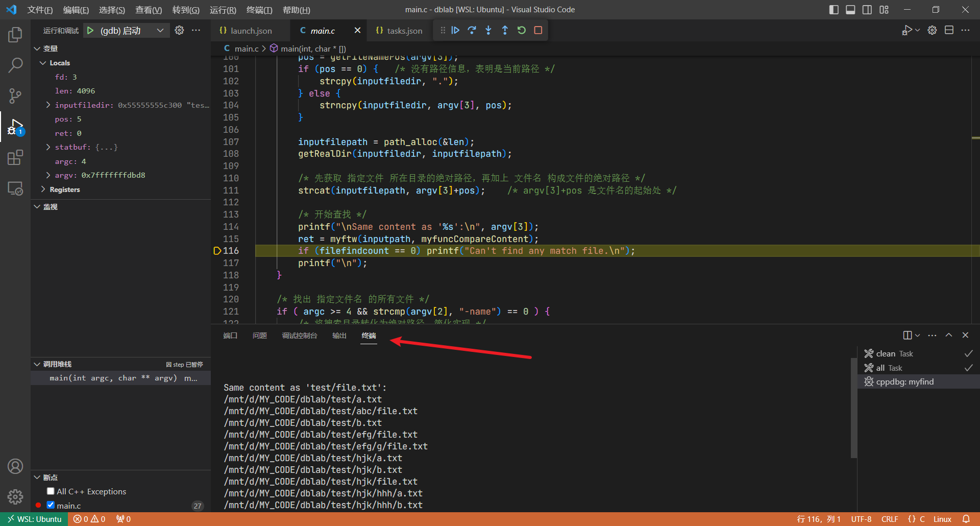Viewport: 980px width, 526px height.
Task: Open the Extensions view in activity bar
Action: 15,157
